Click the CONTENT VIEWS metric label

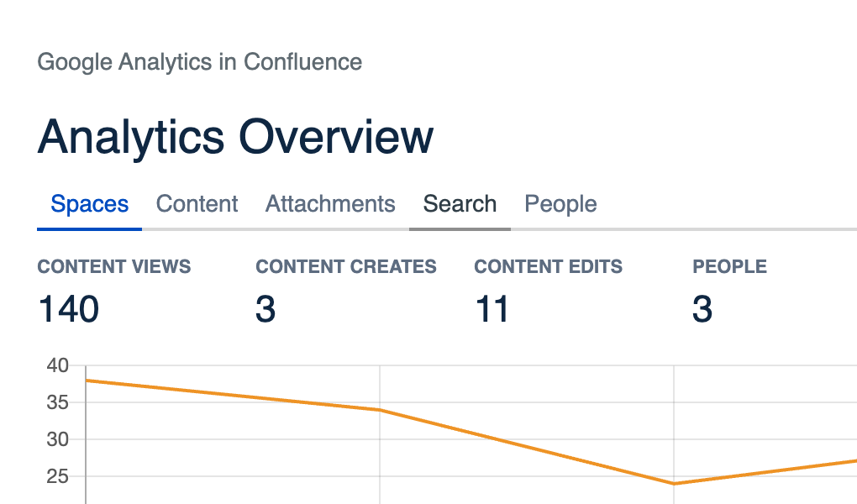pyautogui.click(x=114, y=267)
